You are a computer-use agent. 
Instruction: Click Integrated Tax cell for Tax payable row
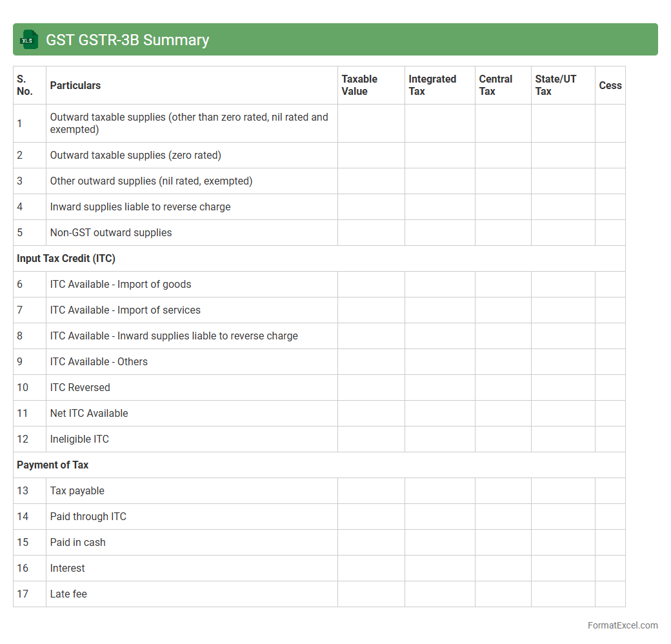(x=439, y=491)
